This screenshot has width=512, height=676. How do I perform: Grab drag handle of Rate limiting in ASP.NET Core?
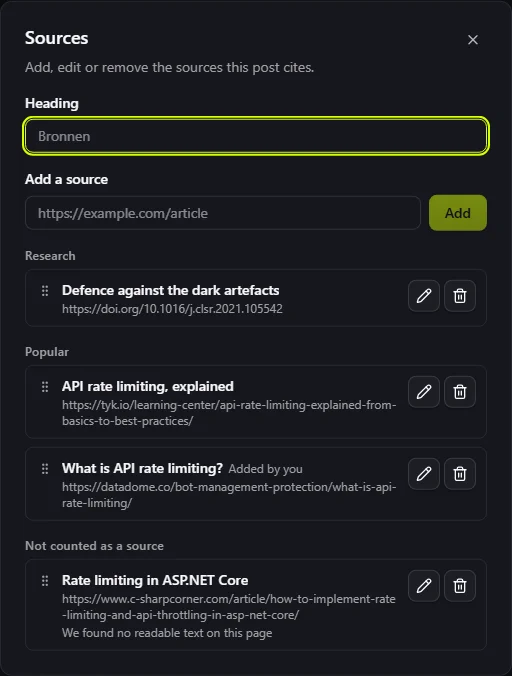coord(45,581)
